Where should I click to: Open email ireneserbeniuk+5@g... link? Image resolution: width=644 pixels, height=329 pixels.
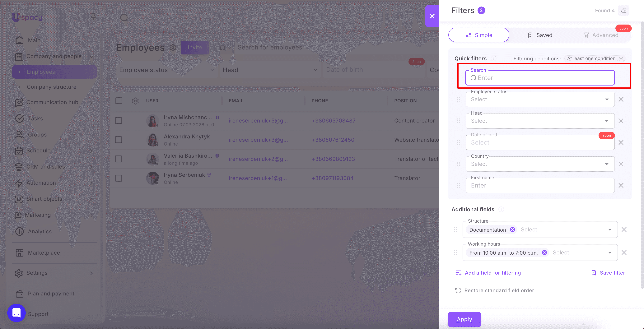[x=258, y=121]
